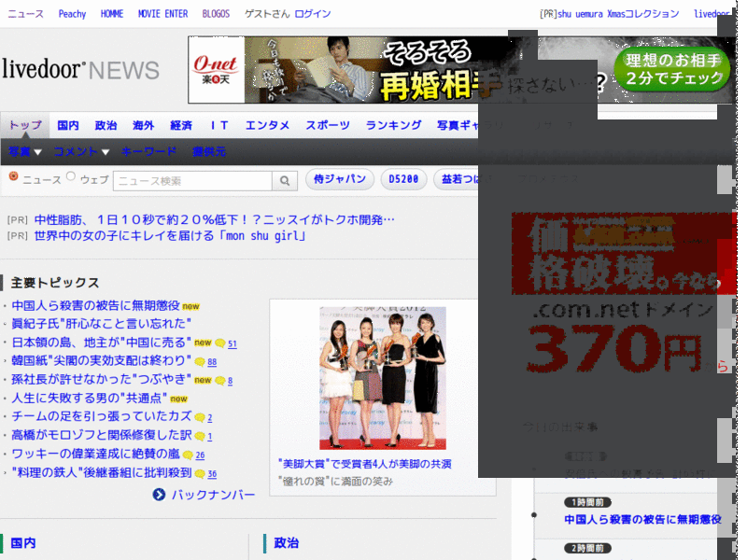Select the ニュース radio button
Image resolution: width=747 pixels, height=560 pixels.
(13, 176)
